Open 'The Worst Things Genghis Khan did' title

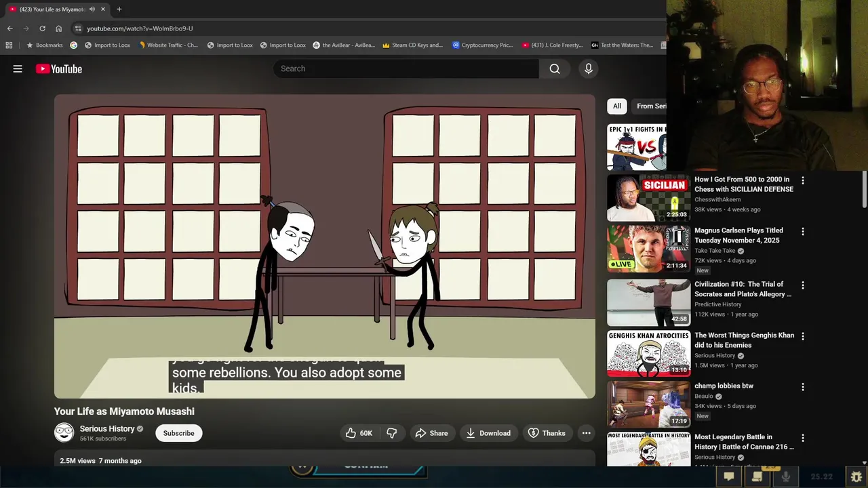coord(744,340)
